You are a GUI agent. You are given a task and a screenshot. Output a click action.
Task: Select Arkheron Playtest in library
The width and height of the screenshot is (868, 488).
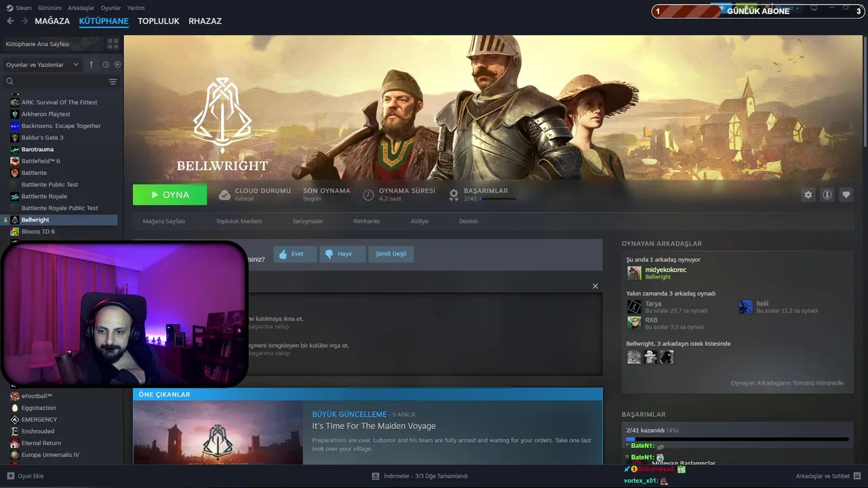click(x=45, y=114)
